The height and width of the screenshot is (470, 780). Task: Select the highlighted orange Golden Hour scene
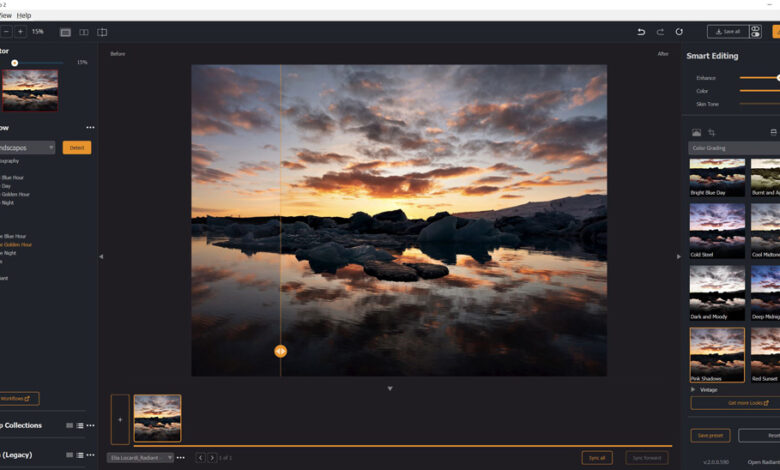coord(16,245)
